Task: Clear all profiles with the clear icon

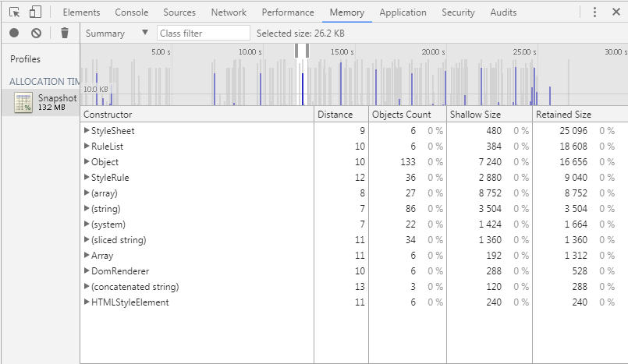Action: click(x=37, y=33)
